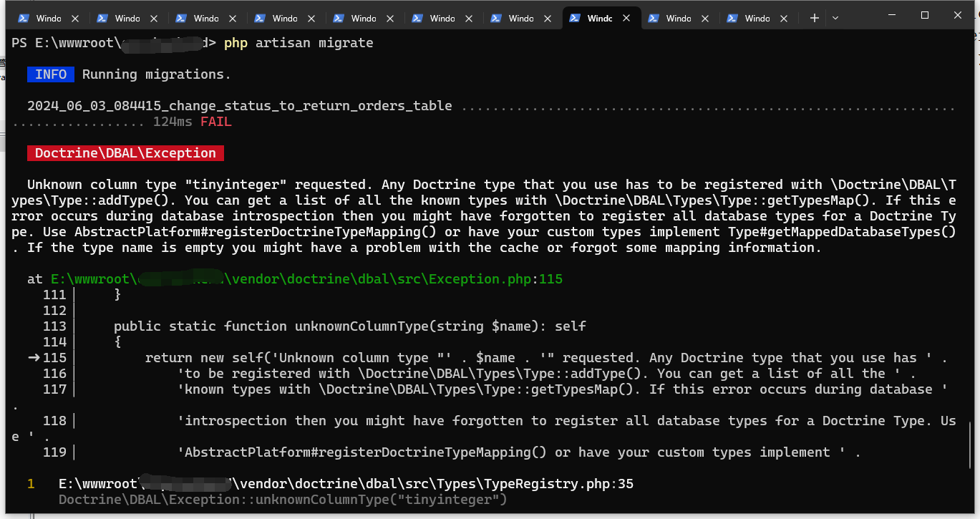Click the PowerShell icon on the fifth tab
Viewport: 980px width, 519px height.
click(339, 19)
